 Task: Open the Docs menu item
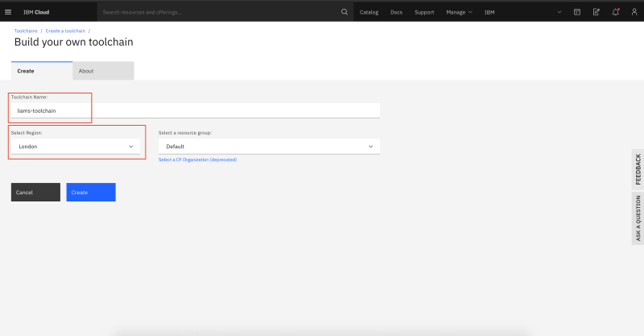396,12
